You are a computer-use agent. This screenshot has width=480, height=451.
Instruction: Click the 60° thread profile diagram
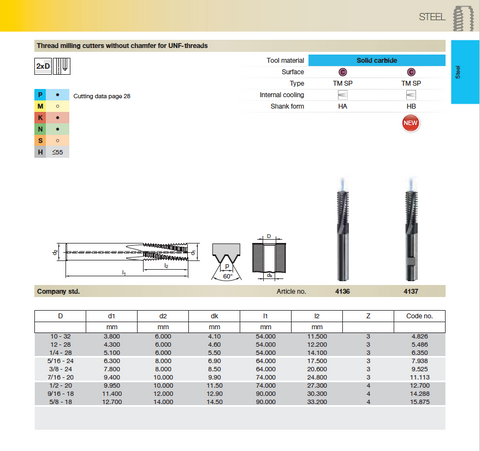pyautogui.click(x=226, y=262)
